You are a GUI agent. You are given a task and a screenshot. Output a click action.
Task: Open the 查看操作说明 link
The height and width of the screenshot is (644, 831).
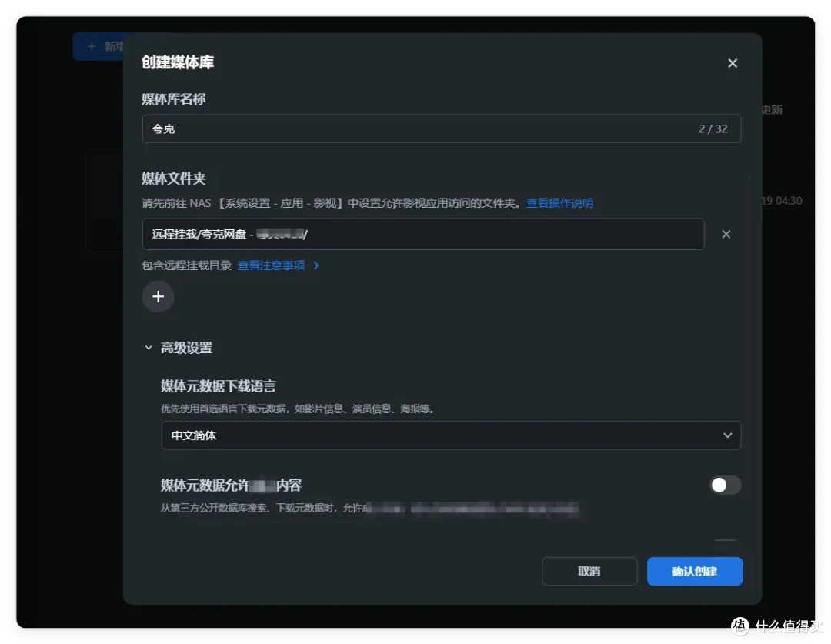[559, 203]
